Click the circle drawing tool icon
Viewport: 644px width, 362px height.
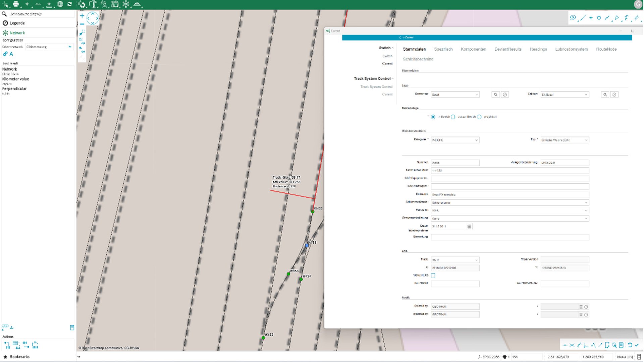(599, 18)
